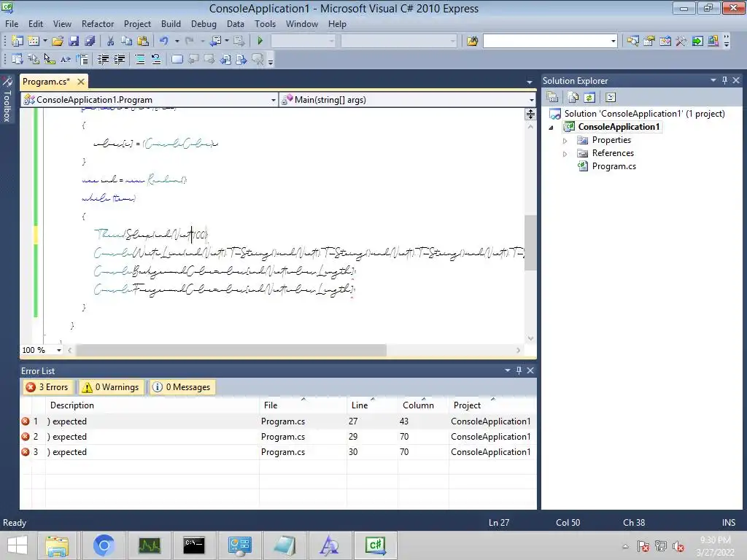
Task: Open File Explorer from the taskbar
Action: 57,545
